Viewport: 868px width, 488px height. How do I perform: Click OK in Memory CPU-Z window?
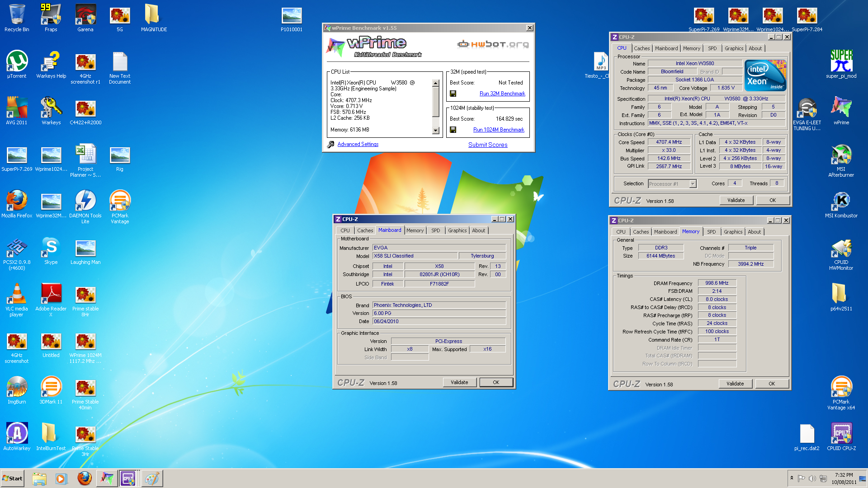[x=771, y=384]
